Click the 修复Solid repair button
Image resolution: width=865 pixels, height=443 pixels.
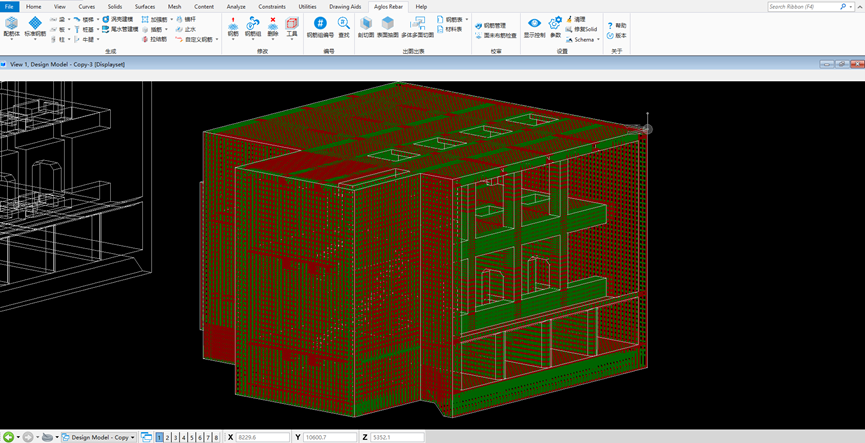click(x=582, y=29)
